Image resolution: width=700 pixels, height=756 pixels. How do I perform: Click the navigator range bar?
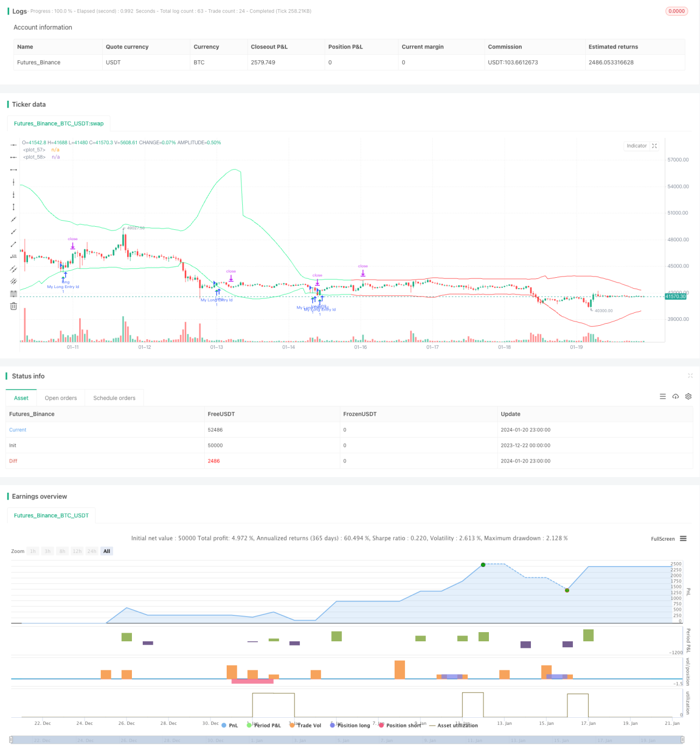point(347,740)
